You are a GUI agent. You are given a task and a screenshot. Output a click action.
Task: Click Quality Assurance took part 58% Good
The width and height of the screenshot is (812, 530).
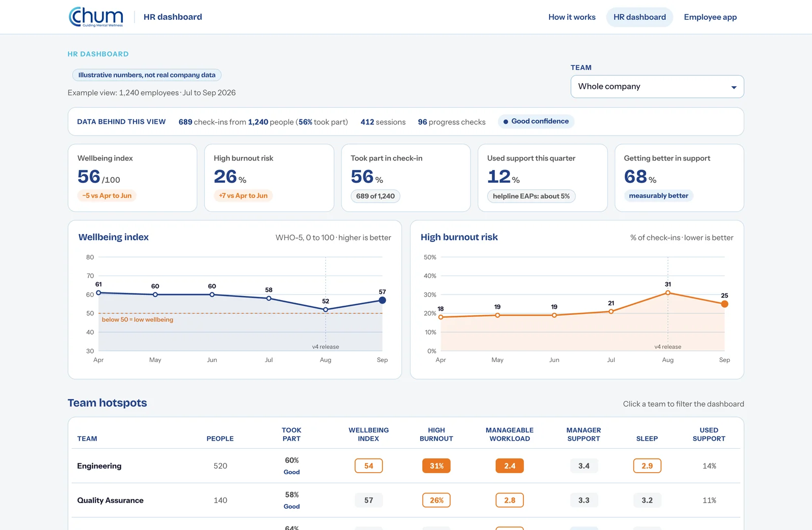click(x=292, y=501)
